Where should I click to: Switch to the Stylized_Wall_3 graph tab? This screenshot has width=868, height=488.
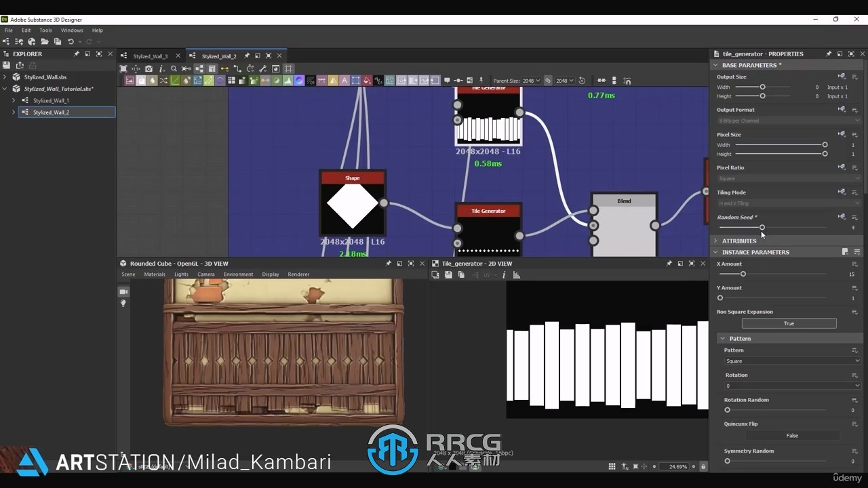[150, 56]
